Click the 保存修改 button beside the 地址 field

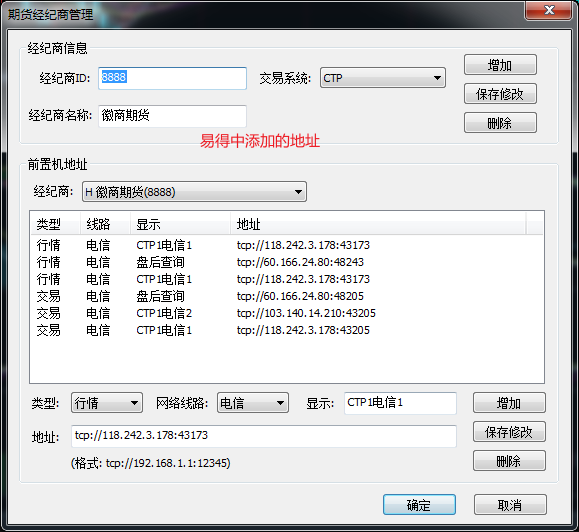tap(509, 432)
